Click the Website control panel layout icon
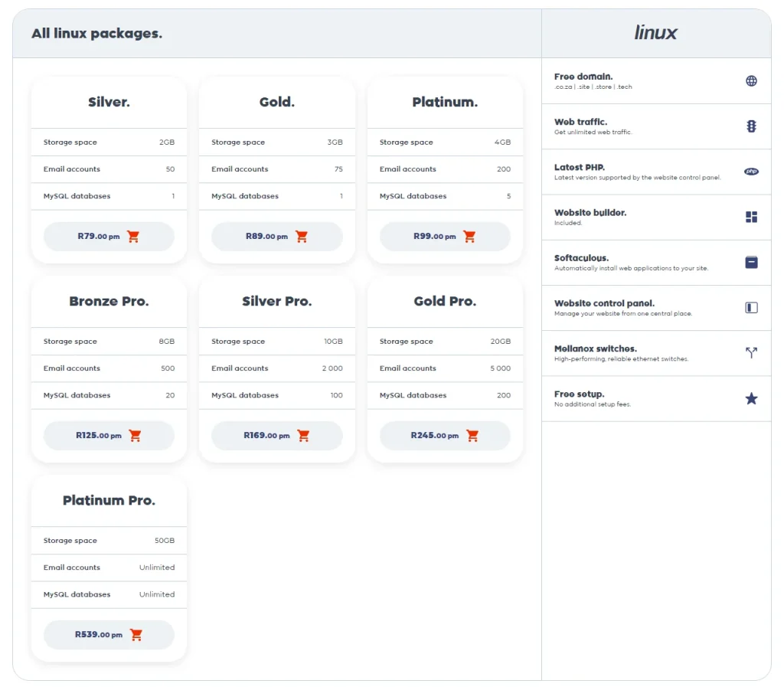 (751, 307)
